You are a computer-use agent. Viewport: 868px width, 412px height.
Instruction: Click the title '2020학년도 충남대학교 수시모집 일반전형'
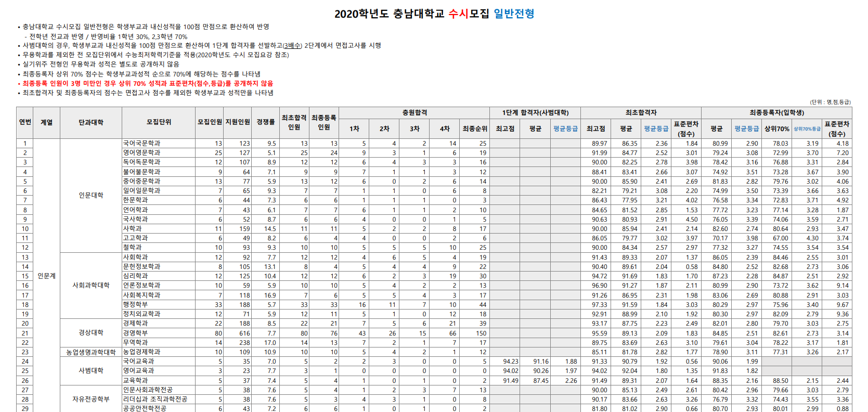coord(434,14)
